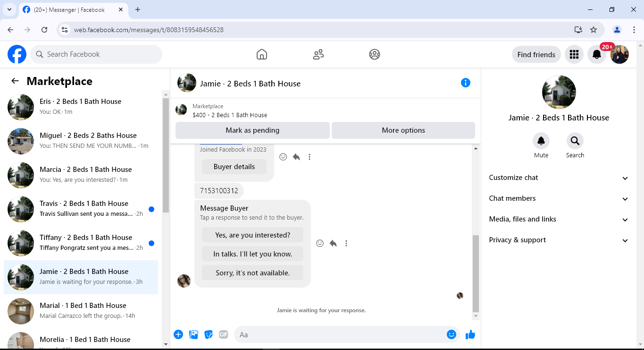Attach a photo file in composer
Viewport: 644px width, 350px height.
[x=193, y=334]
